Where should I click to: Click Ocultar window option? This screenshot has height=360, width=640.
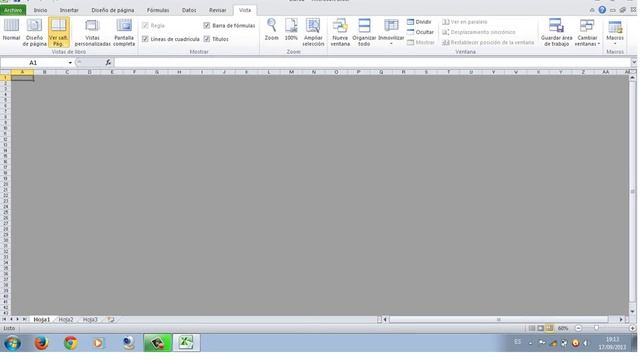[420, 32]
